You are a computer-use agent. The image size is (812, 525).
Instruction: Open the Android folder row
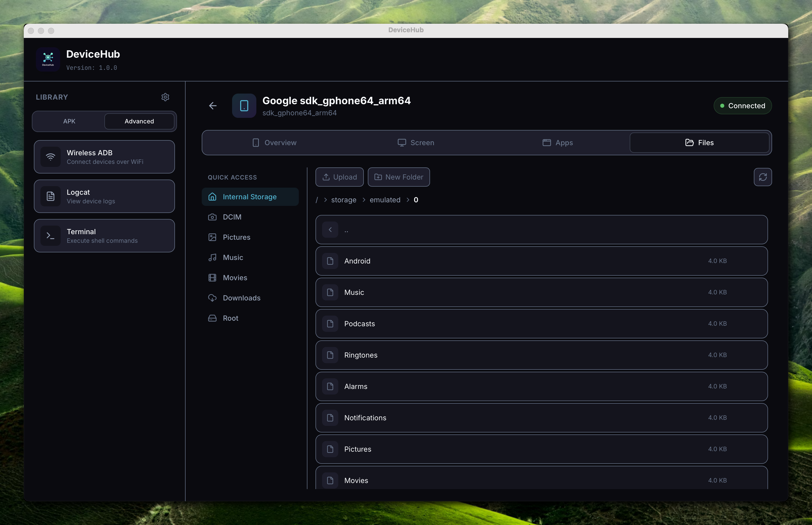point(541,261)
